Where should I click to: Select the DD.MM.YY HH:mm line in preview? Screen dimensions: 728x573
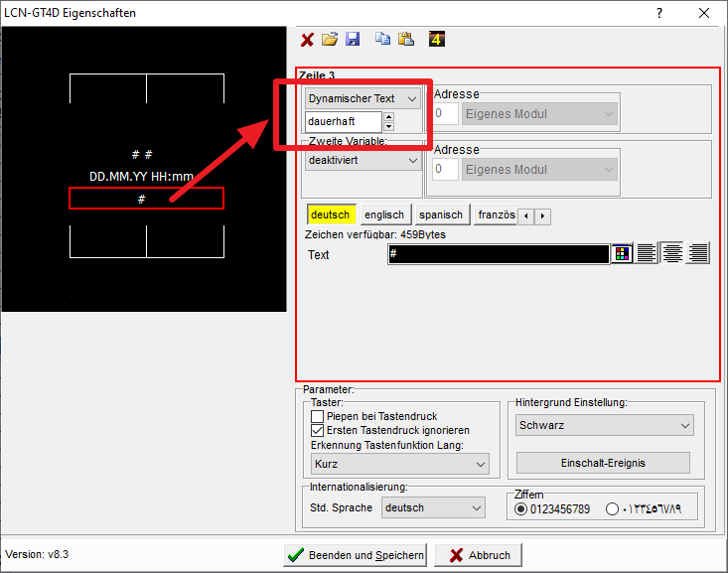(x=141, y=177)
